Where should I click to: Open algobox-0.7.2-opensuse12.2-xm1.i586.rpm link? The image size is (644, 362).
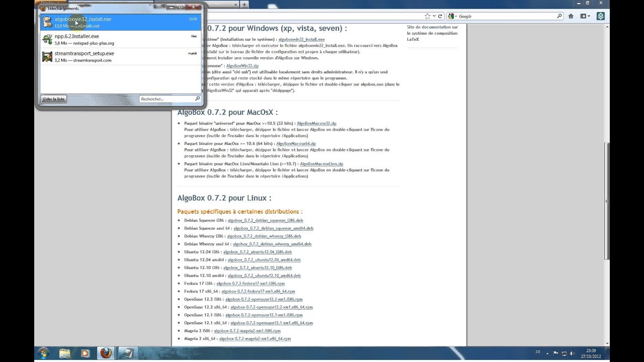click(x=264, y=299)
